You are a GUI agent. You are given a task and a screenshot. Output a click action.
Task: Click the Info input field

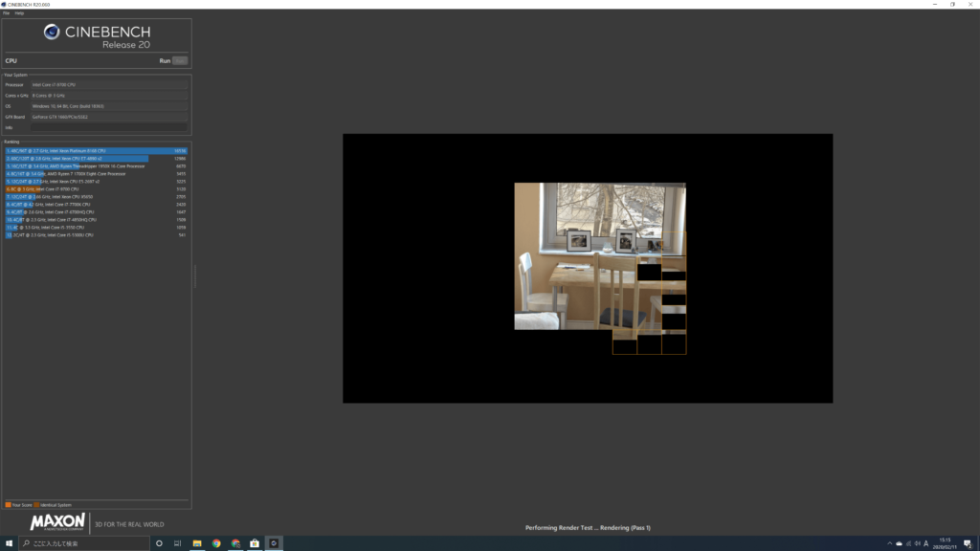pyautogui.click(x=109, y=127)
